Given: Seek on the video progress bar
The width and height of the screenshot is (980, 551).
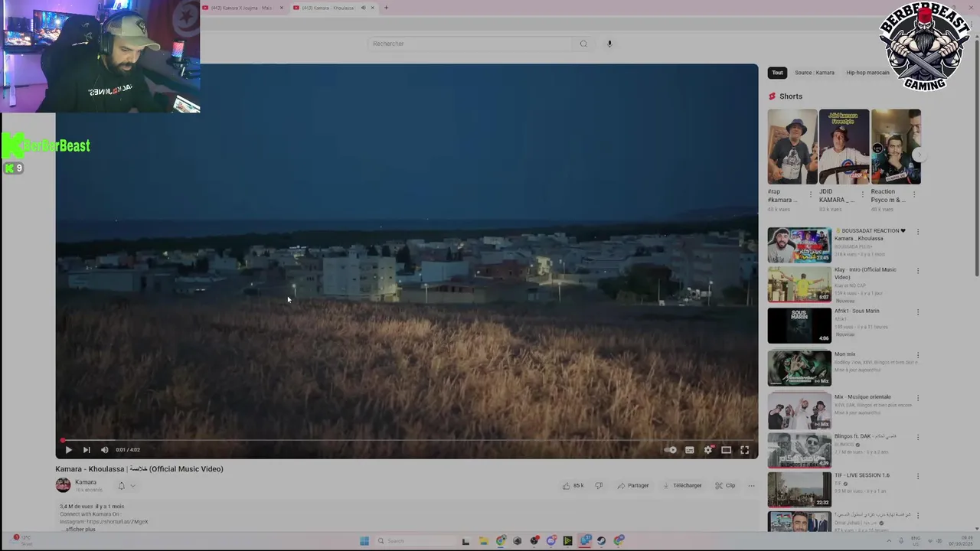Looking at the screenshot, I should (x=407, y=441).
